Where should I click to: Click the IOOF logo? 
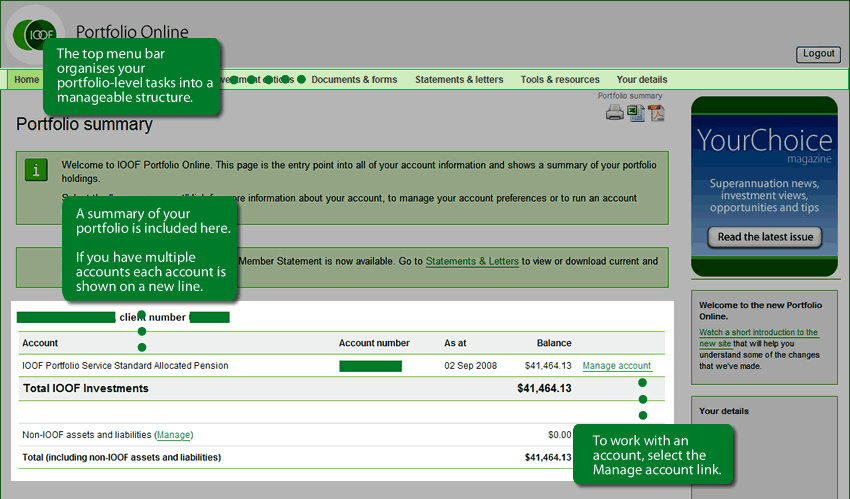(x=35, y=35)
